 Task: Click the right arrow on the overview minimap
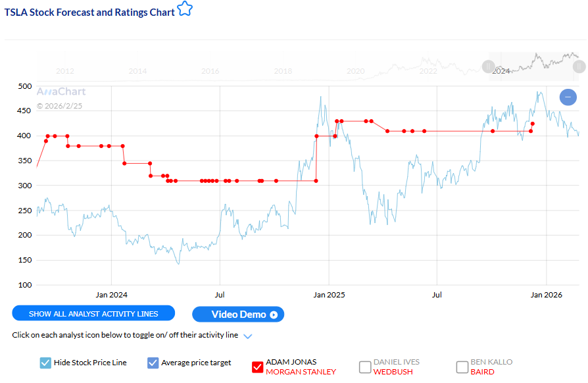click(578, 66)
